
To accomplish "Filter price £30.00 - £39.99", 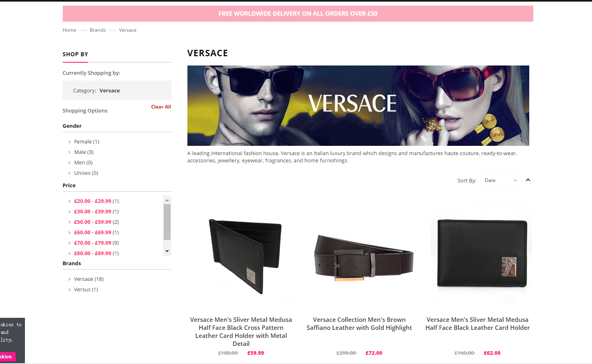I will pyautogui.click(x=97, y=212).
